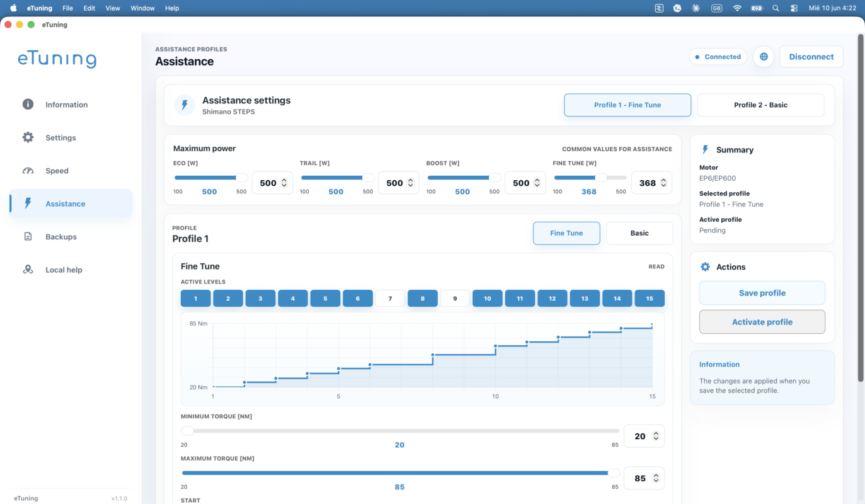Toggle active level 7 on

[x=390, y=299]
